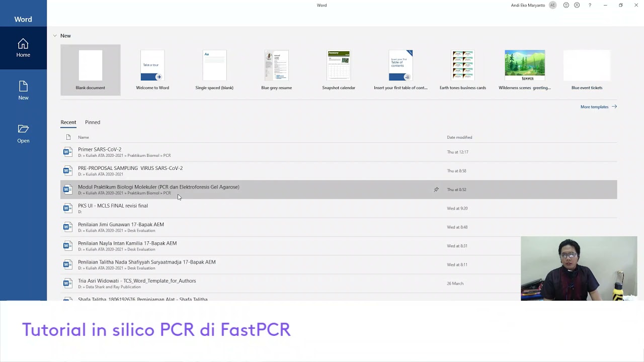Open the Welcome to Word template

pos(152,70)
